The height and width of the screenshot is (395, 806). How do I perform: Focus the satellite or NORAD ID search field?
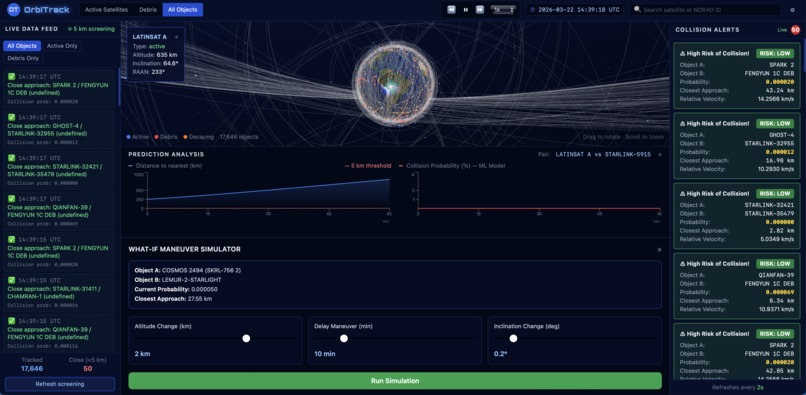[x=705, y=9]
